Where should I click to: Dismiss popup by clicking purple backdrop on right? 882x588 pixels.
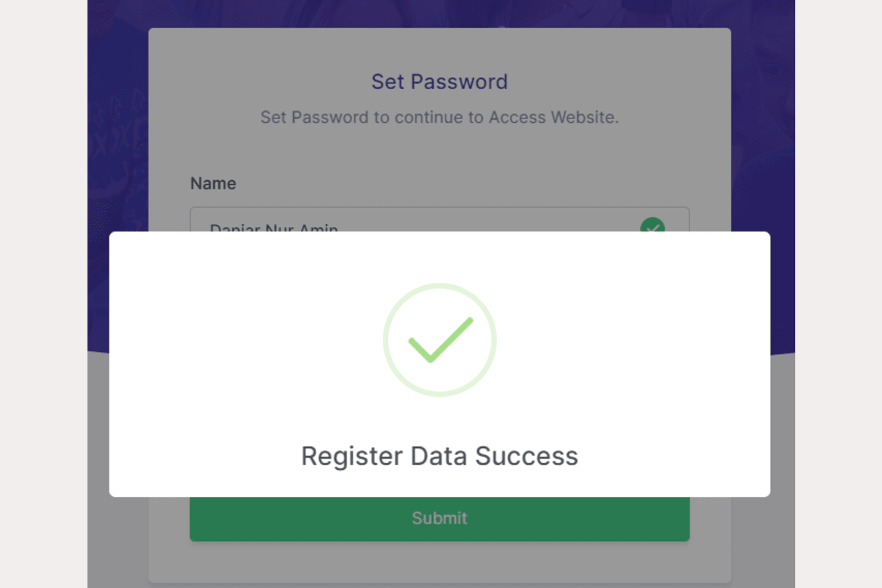pyautogui.click(x=763, y=147)
